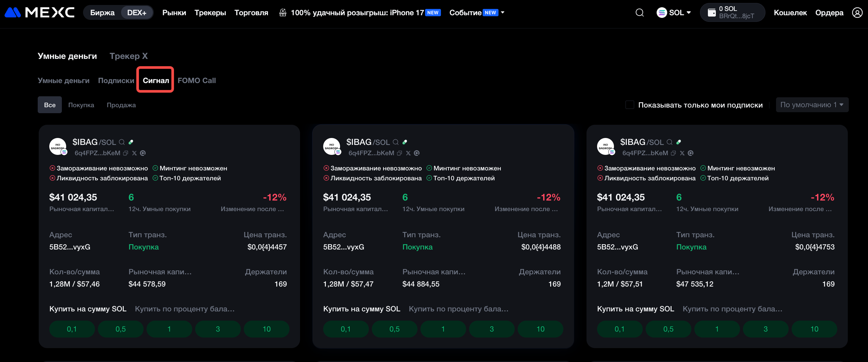
Task: Click the gift icon beside iPhone 17 promo
Action: (283, 13)
